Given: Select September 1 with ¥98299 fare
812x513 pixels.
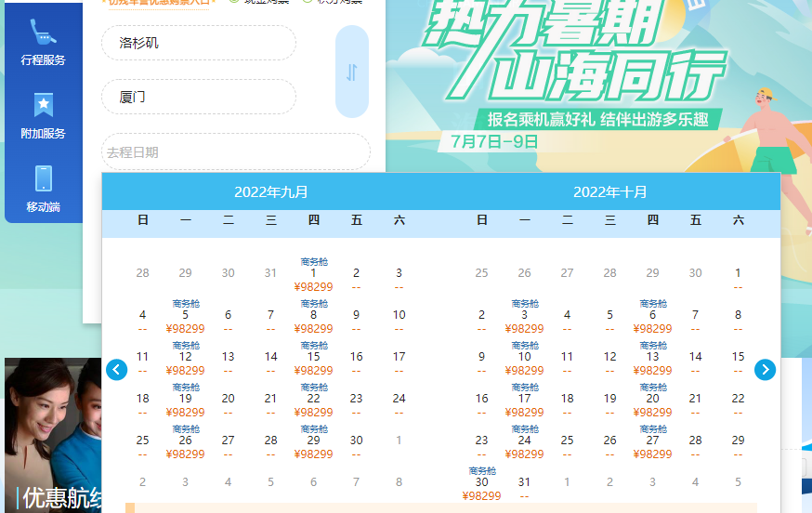Looking at the screenshot, I should tap(313, 275).
